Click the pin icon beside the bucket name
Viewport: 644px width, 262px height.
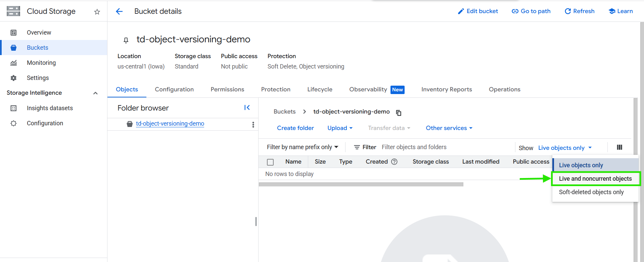(126, 40)
